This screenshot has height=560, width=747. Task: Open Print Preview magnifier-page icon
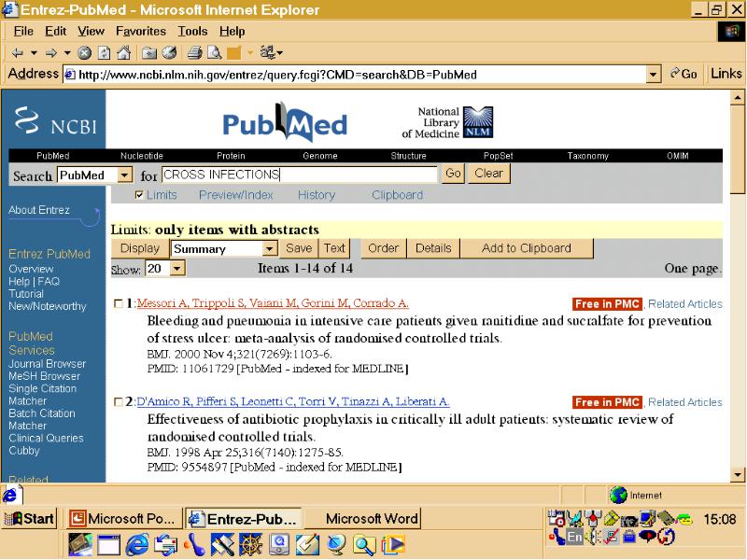215,52
